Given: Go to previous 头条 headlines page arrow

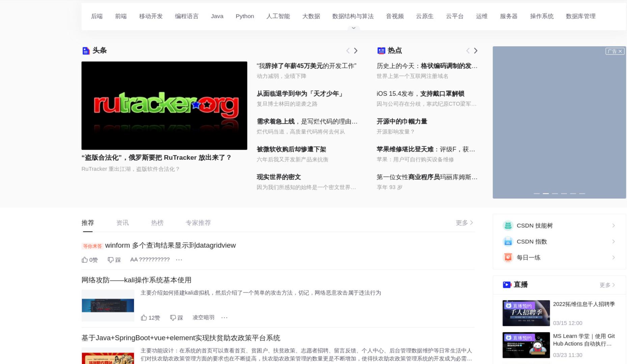Looking at the screenshot, I should [348, 51].
